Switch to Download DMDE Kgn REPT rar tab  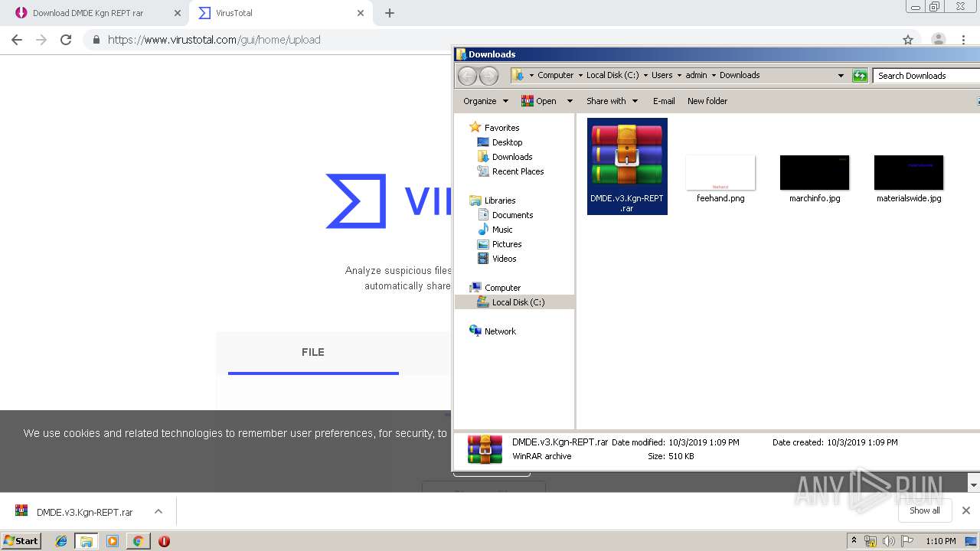88,13
